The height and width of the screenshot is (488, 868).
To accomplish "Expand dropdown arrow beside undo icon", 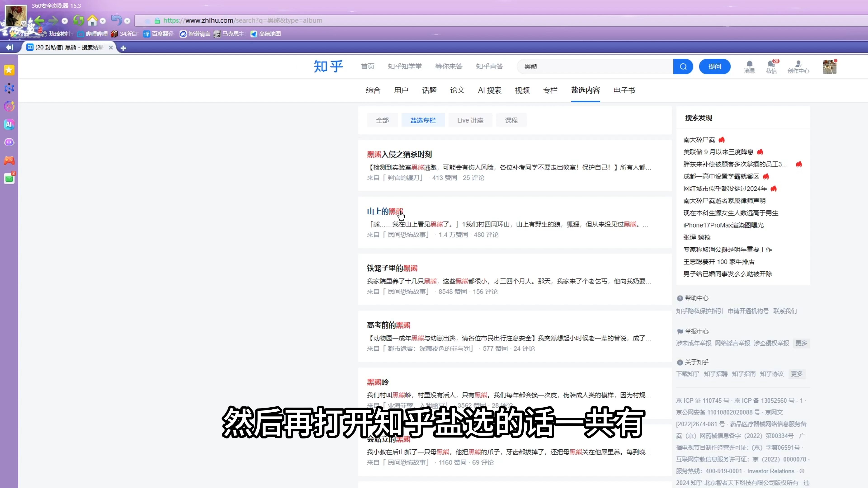I will [127, 21].
